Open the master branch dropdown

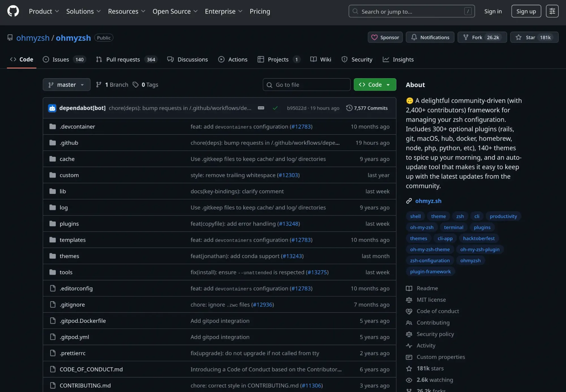(x=67, y=85)
